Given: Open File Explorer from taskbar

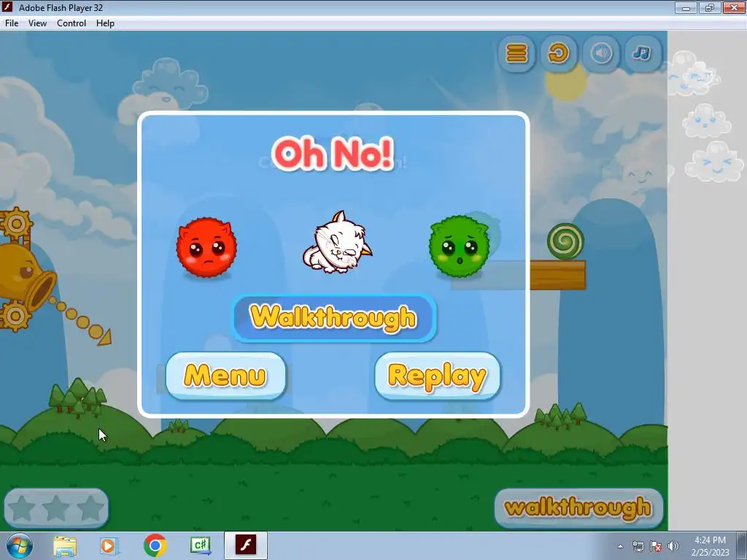Looking at the screenshot, I should pos(65,545).
